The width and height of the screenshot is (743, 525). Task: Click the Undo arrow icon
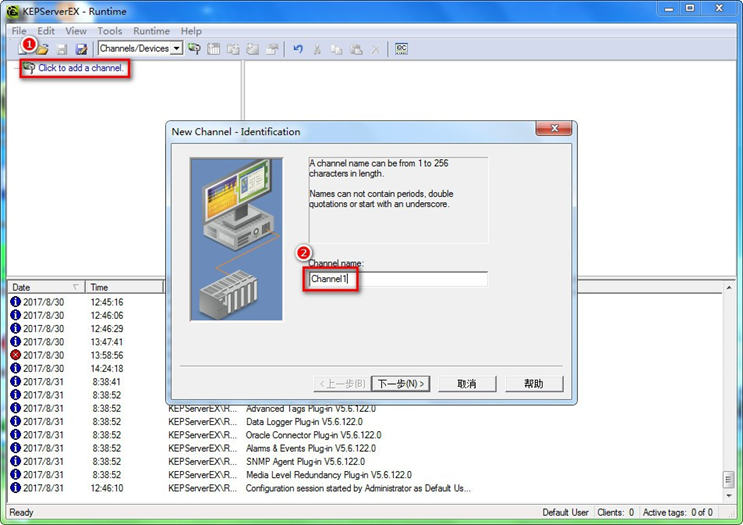click(x=298, y=49)
